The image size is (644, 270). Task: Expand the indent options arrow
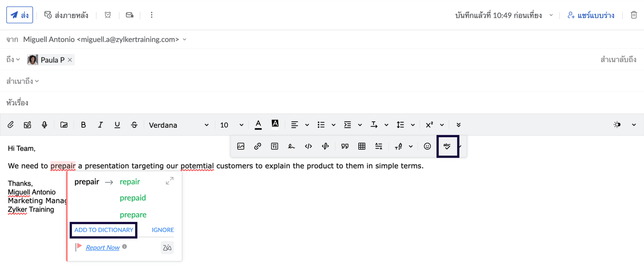tap(360, 125)
